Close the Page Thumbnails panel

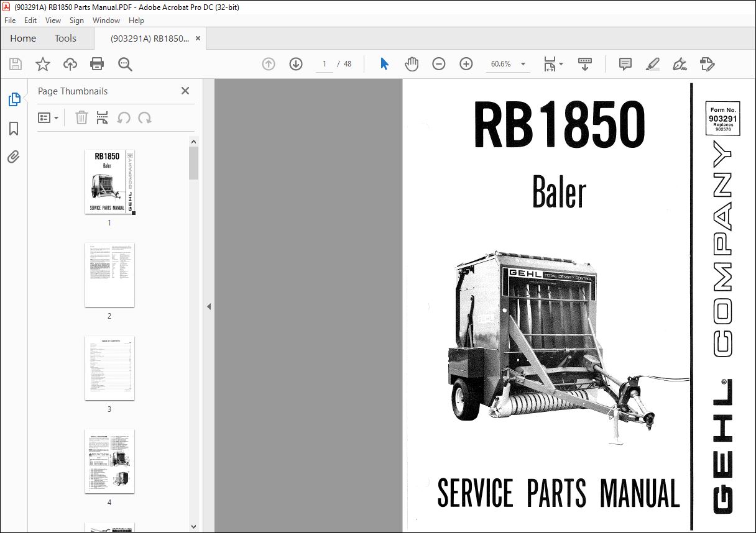point(185,91)
